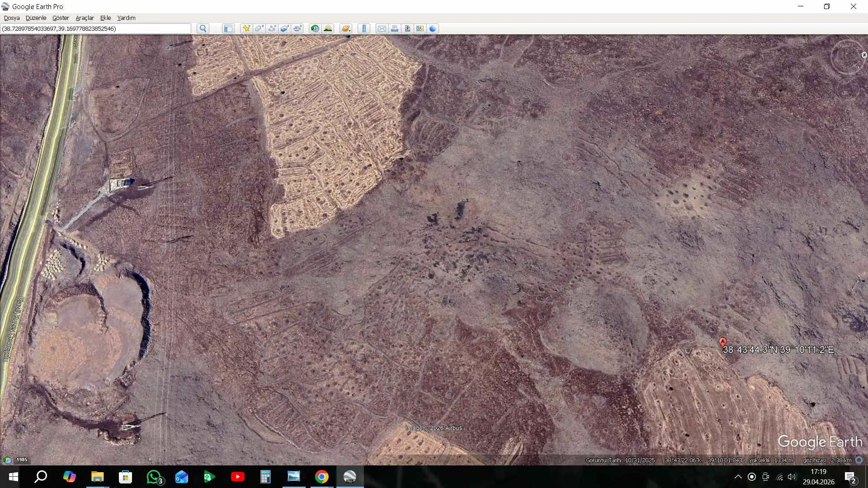The height and width of the screenshot is (488, 868).
Task: Click the red placemark pin on map
Action: 723,342
